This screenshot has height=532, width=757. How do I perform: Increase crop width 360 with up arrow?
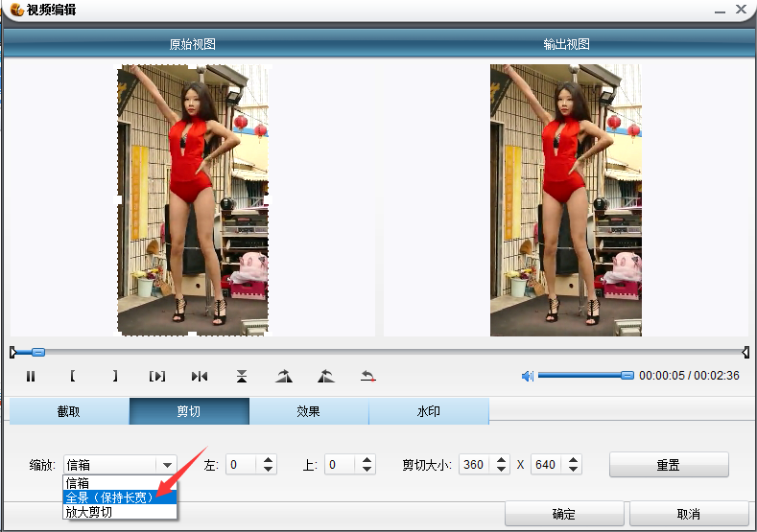(502, 460)
